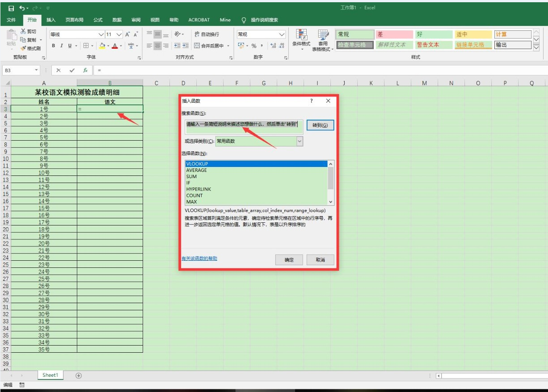Switch to the 公式 tab

click(x=98, y=20)
